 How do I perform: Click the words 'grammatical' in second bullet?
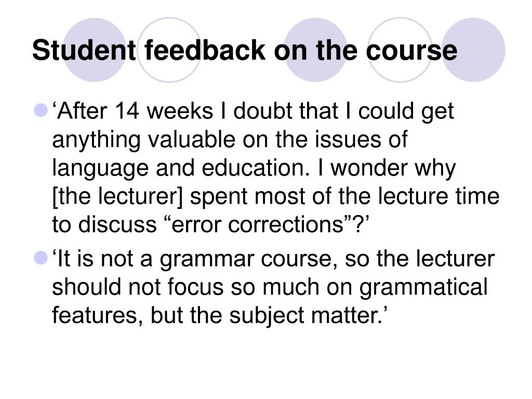424,288
